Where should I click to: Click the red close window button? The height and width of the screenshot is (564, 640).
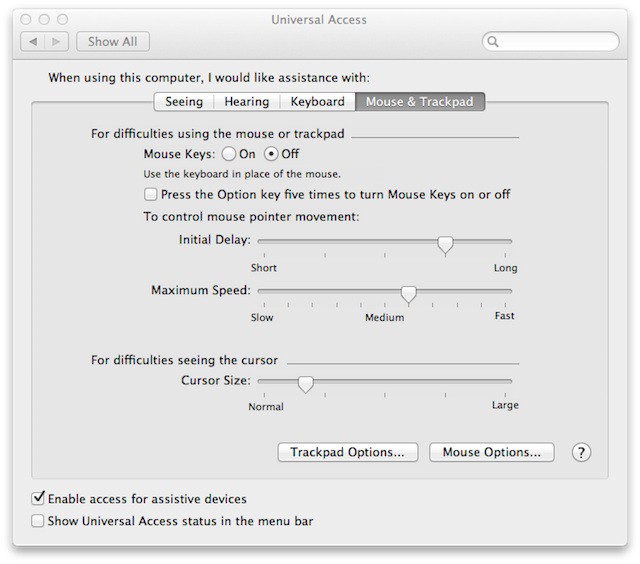point(26,19)
